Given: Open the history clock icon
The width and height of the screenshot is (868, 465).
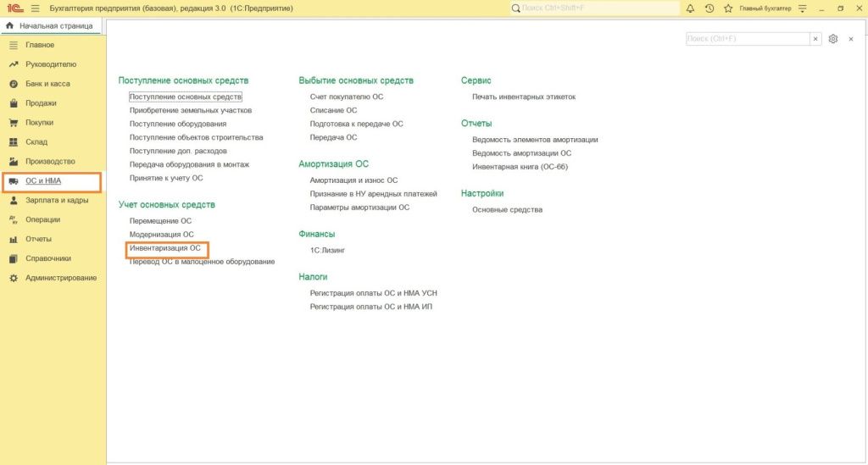Looking at the screenshot, I should [x=709, y=8].
